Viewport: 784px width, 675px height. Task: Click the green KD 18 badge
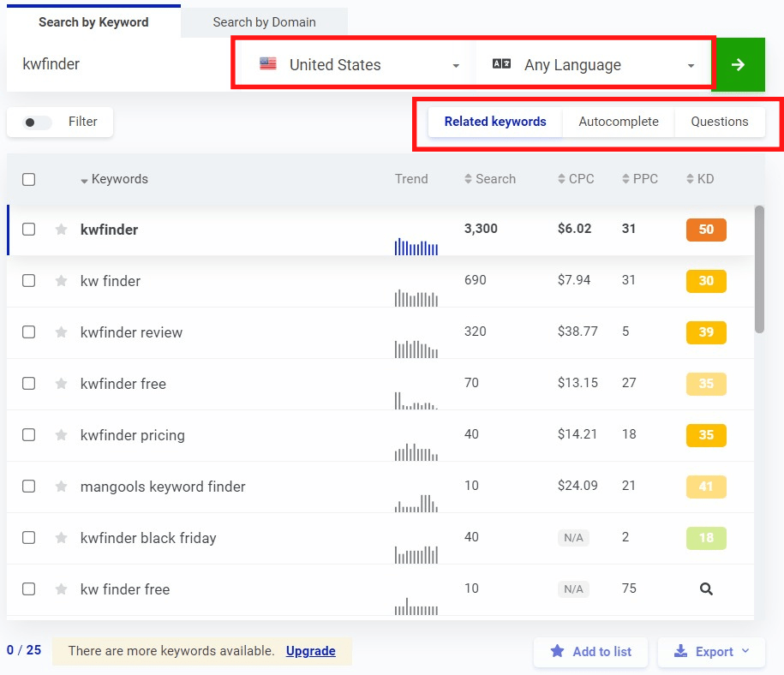pos(706,538)
